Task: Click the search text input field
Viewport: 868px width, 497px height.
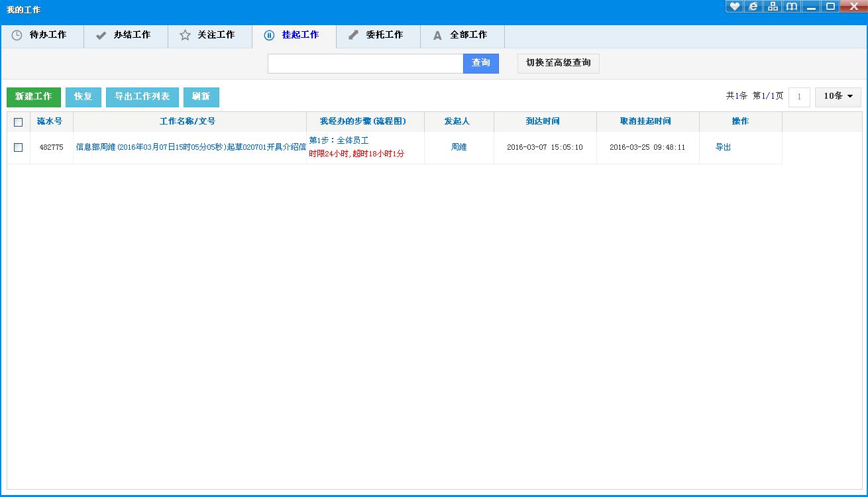Action: pyautogui.click(x=365, y=64)
